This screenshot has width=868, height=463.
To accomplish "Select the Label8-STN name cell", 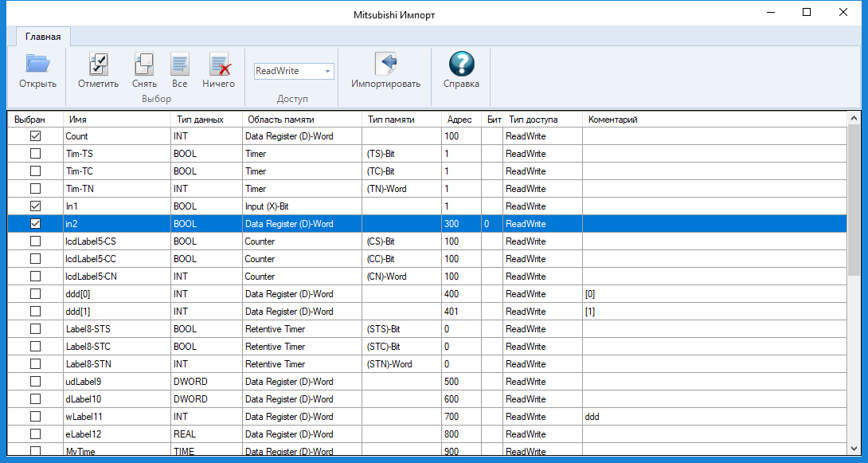I will click(117, 364).
